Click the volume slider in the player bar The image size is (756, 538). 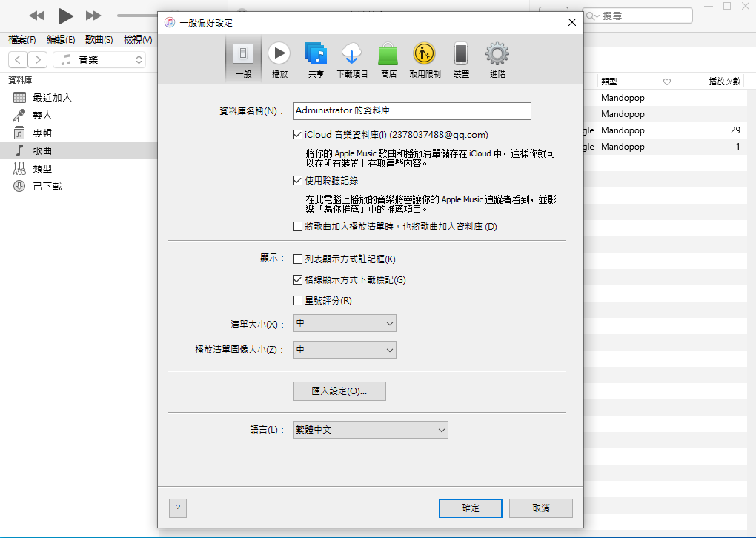pos(137,16)
